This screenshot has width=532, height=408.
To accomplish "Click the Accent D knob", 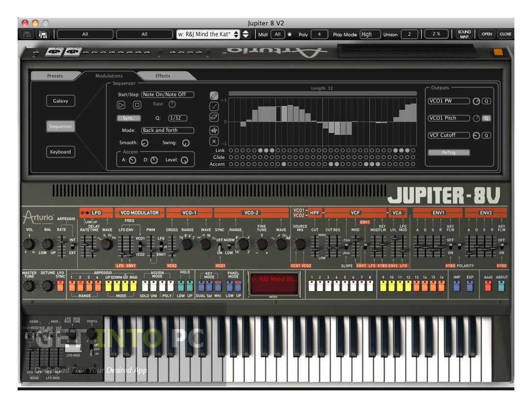I will click(154, 160).
